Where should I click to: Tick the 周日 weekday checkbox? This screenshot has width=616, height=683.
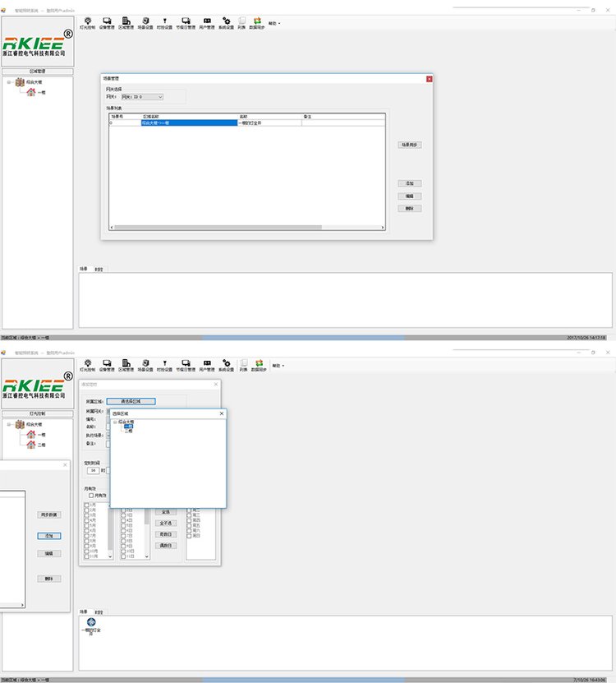point(190,537)
